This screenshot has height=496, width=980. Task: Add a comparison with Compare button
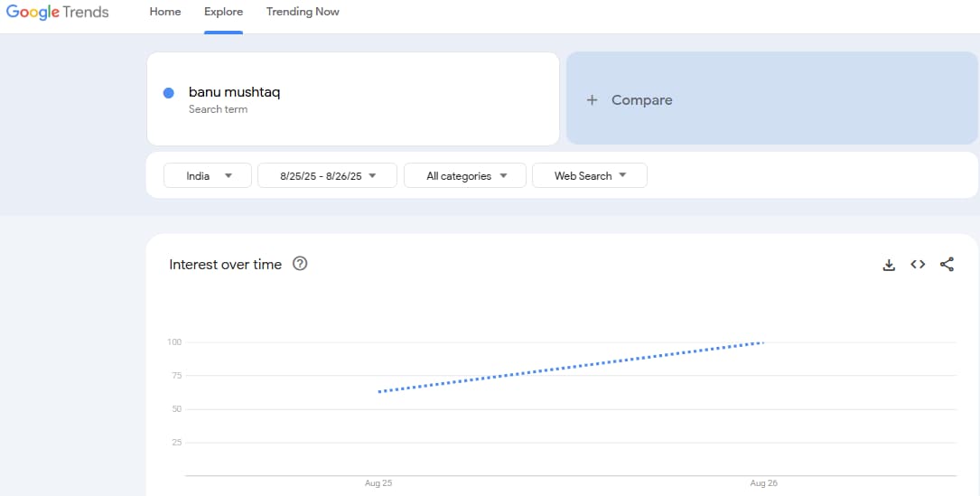click(772, 98)
